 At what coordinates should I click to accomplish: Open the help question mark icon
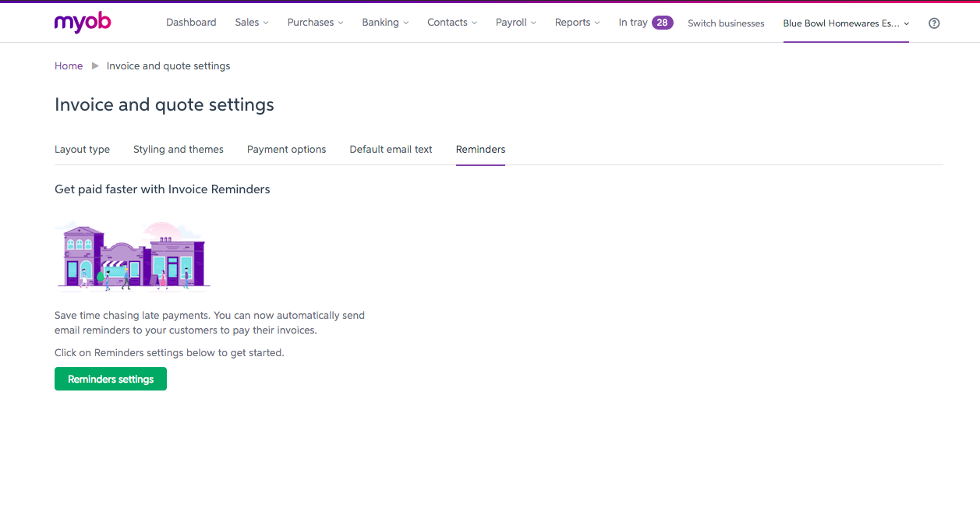point(934,23)
